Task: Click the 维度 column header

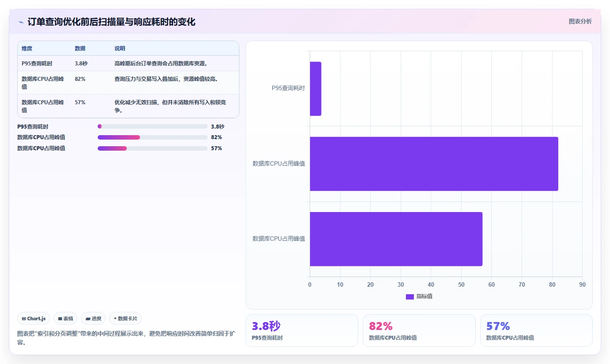Action: pos(27,49)
